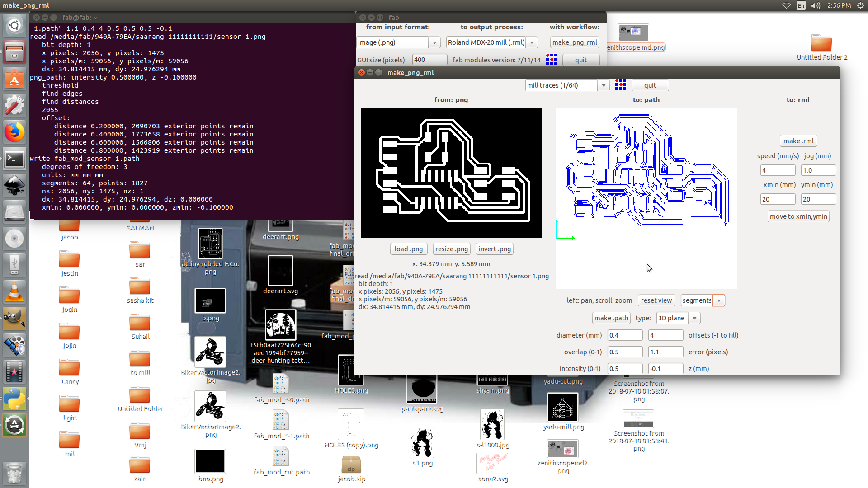Click make .path button
Viewport: 868px width, 488px height.
(x=611, y=318)
